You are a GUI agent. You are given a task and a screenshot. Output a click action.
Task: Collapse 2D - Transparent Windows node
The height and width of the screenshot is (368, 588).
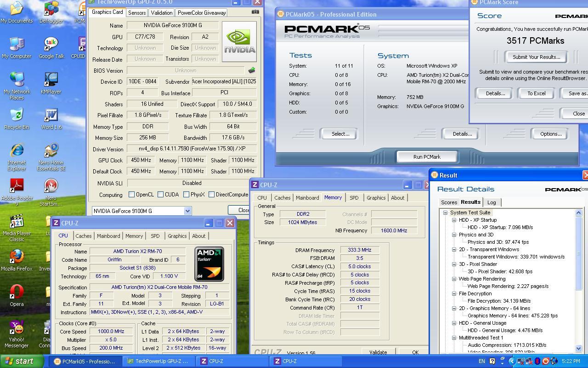point(454,249)
